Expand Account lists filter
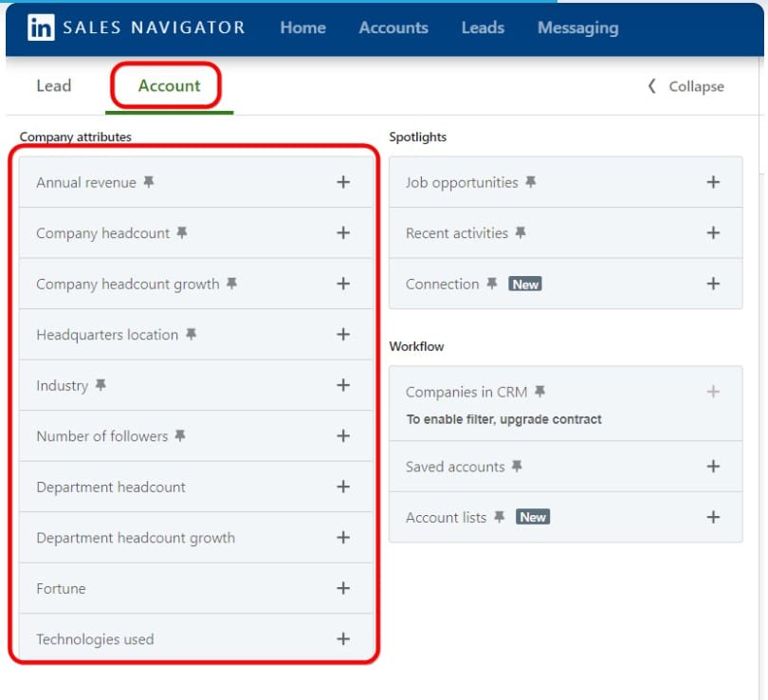Viewport: 768px width, 700px height. [713, 517]
